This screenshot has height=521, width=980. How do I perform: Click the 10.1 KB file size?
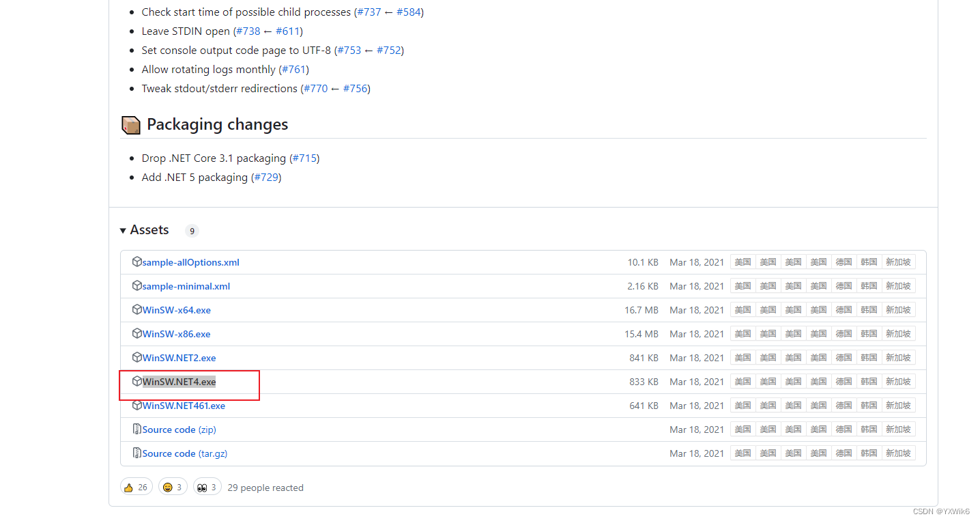[x=643, y=262]
